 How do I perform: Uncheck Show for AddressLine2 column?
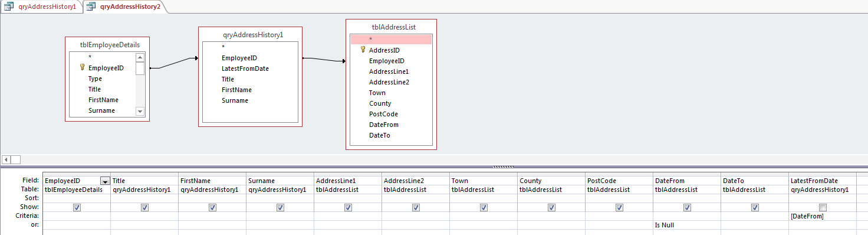point(416,207)
